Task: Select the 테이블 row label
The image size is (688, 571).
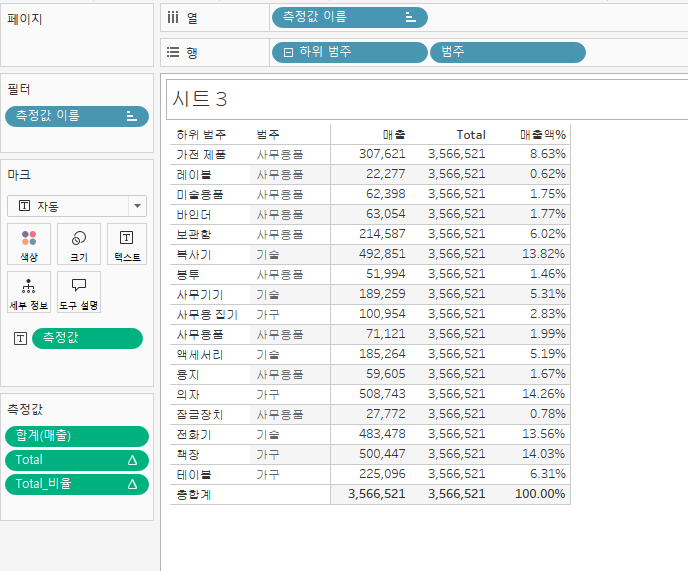Action: click(194, 475)
